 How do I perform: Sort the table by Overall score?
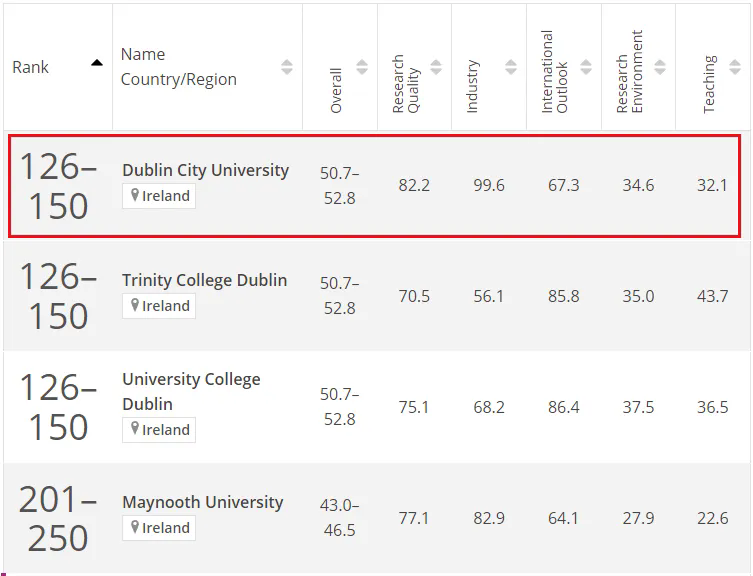362,67
